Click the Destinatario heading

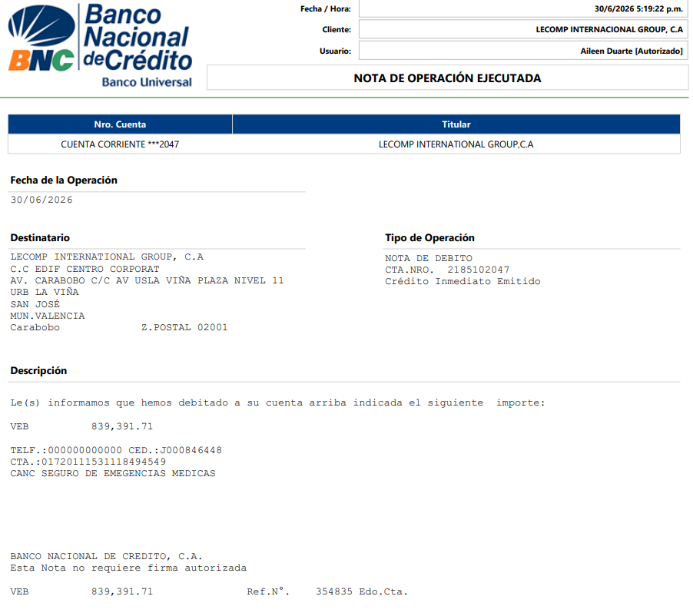coord(40,238)
